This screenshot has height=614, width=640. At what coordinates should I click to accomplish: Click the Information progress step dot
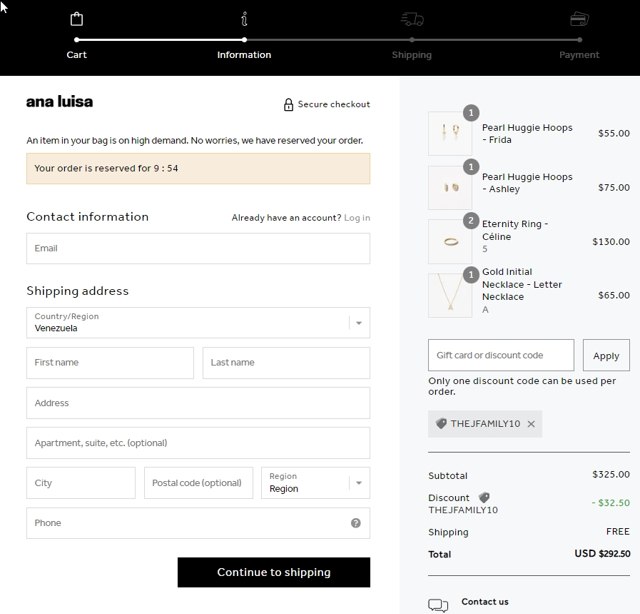pyautogui.click(x=244, y=40)
